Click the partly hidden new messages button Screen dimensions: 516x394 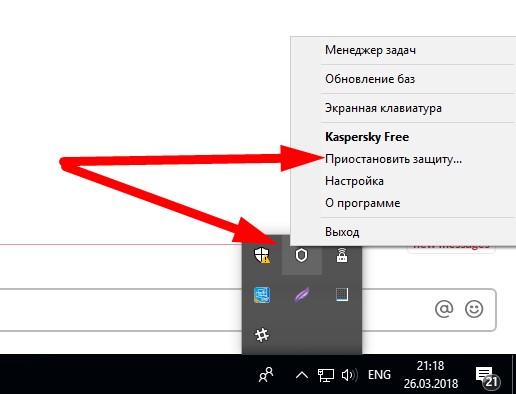point(451,249)
